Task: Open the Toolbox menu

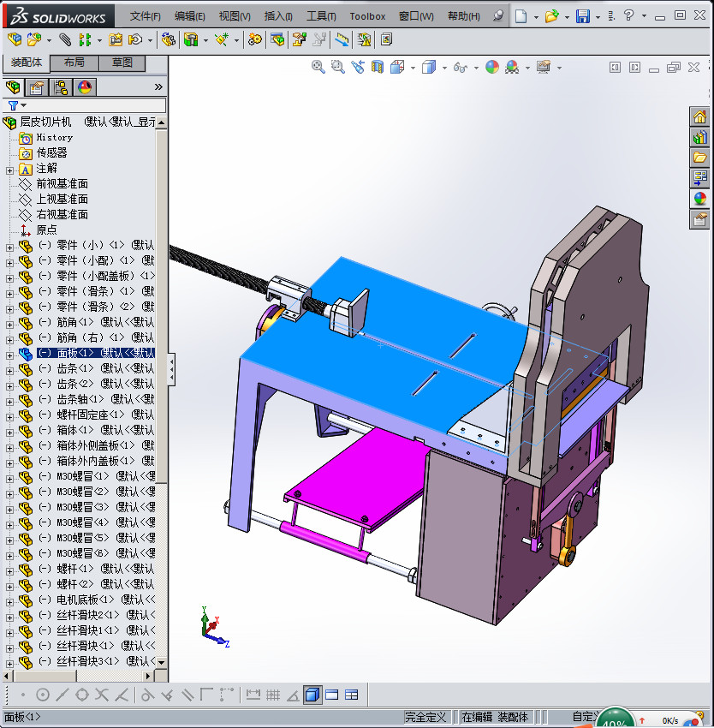Action: tap(367, 16)
